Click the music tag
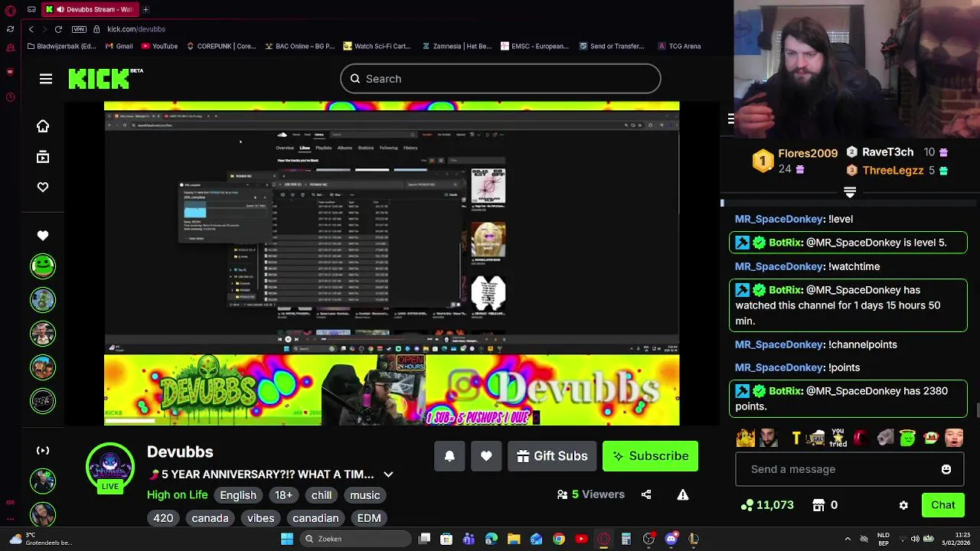 pyautogui.click(x=365, y=495)
